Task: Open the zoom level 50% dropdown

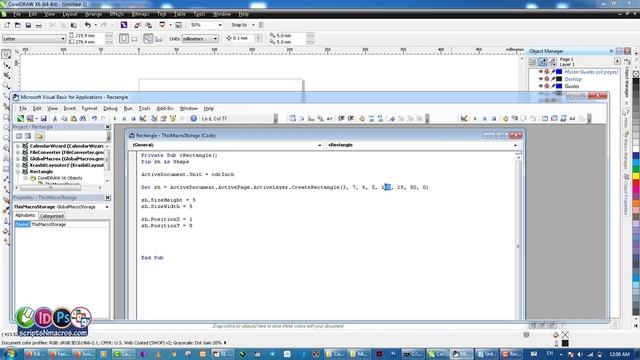Action: 220,25
